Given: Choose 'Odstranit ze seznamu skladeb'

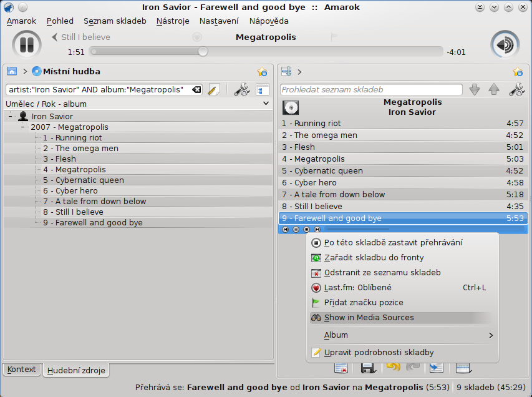Looking at the screenshot, I should (402, 273).
